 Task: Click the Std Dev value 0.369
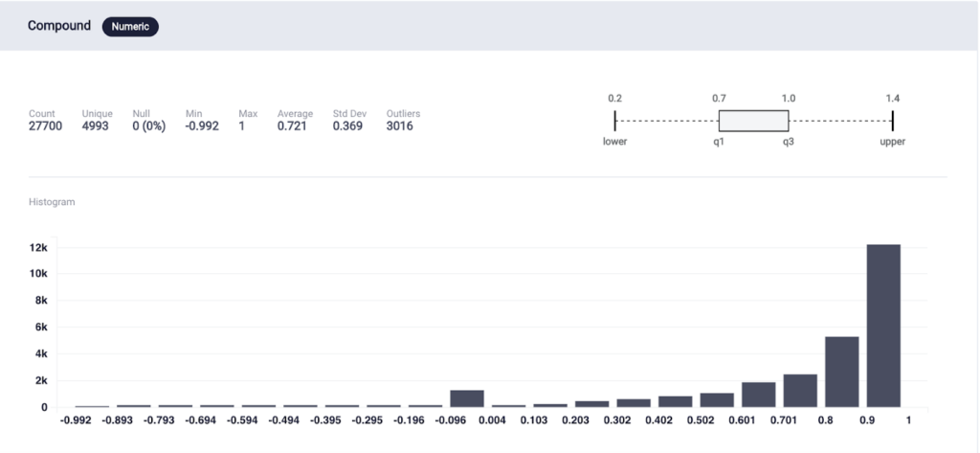pyautogui.click(x=347, y=125)
